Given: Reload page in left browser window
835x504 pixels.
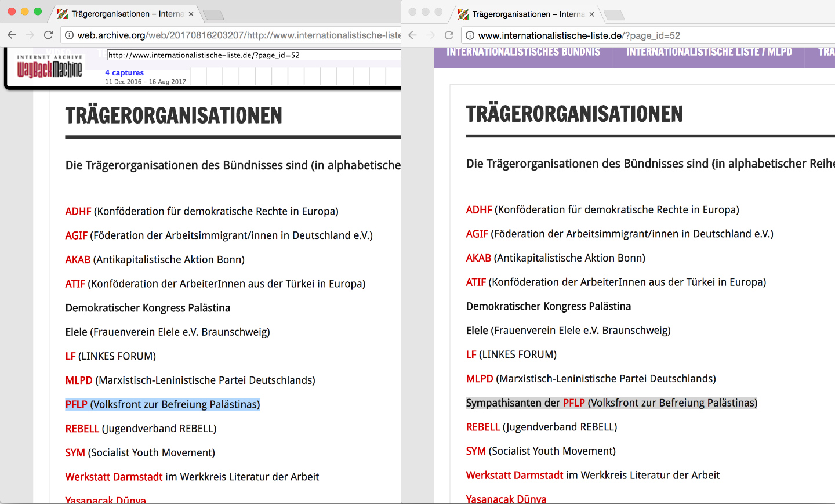Looking at the screenshot, I should pos(48,35).
